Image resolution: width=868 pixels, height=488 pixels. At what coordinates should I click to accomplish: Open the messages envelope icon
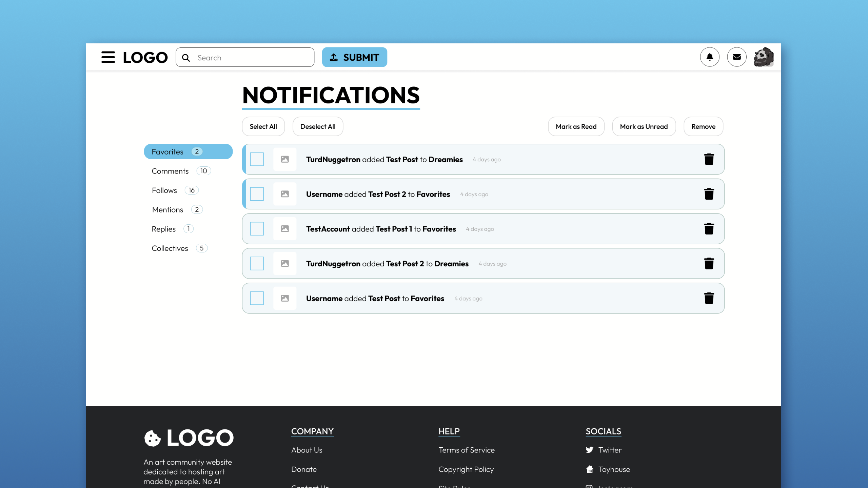point(736,57)
